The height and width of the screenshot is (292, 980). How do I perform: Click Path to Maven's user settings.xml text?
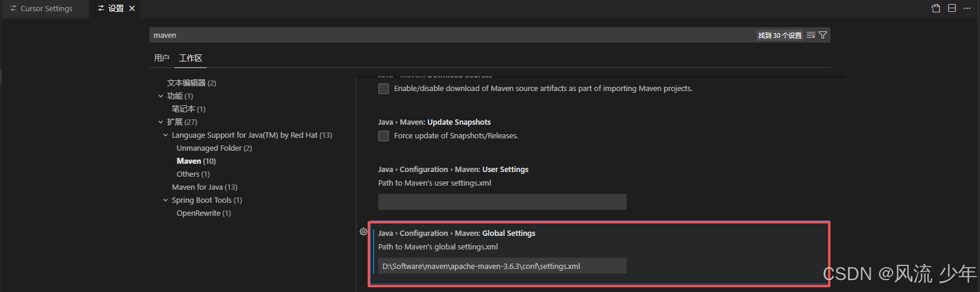click(434, 183)
